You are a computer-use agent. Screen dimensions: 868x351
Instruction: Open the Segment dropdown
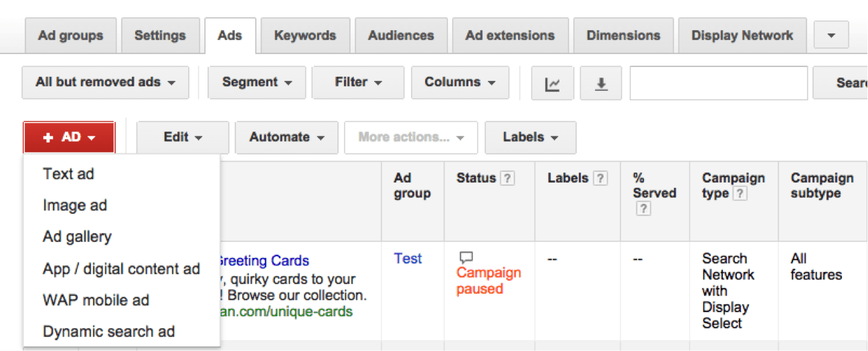pos(257,82)
